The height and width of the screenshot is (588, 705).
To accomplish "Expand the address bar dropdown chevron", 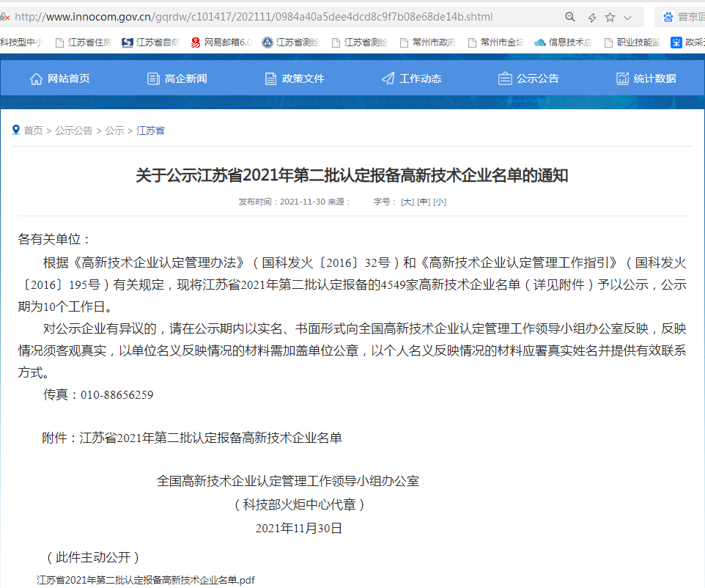I will point(627,17).
